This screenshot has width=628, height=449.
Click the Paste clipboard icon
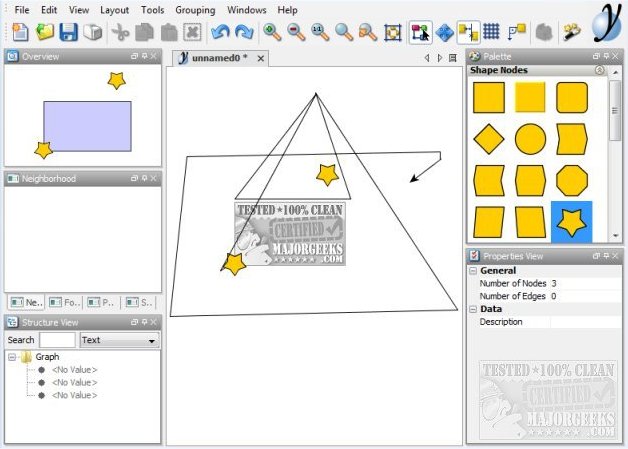[x=169, y=32]
